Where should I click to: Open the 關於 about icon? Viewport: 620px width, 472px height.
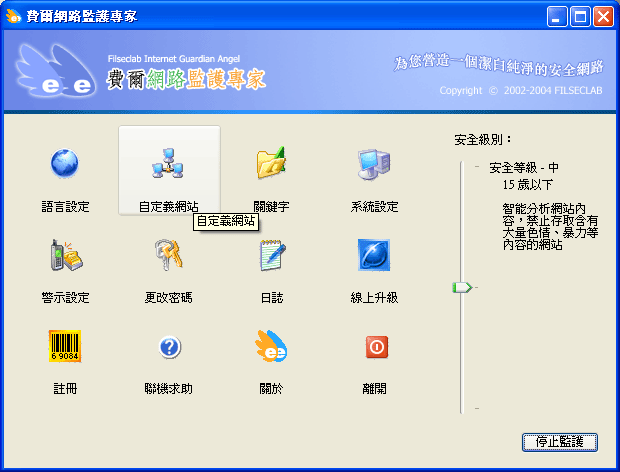click(x=271, y=346)
